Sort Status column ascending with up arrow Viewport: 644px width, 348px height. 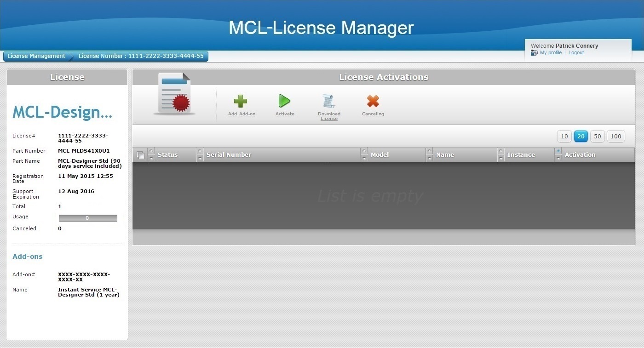pos(151,151)
